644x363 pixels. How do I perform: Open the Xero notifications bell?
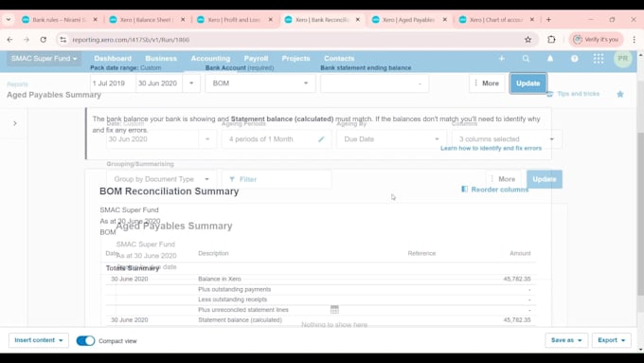click(x=550, y=59)
